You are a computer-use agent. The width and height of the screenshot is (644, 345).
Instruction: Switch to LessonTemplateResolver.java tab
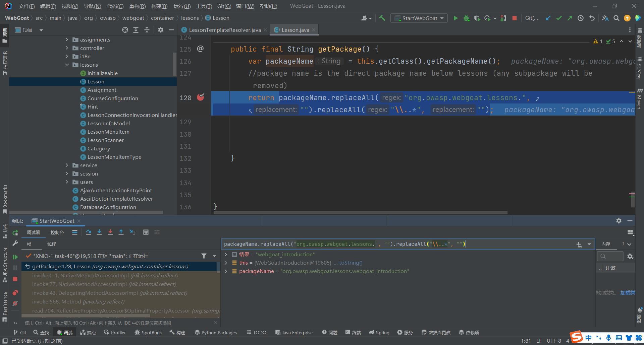pyautogui.click(x=225, y=30)
